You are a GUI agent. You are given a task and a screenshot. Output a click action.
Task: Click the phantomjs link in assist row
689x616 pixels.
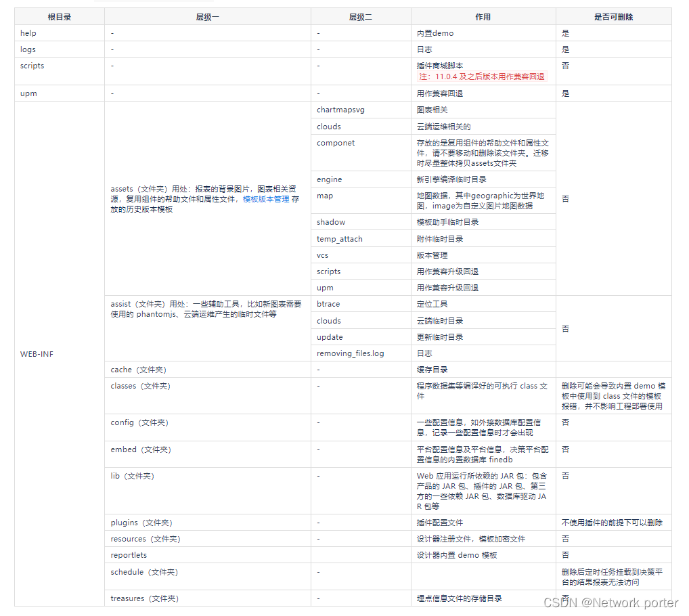pyautogui.click(x=157, y=313)
